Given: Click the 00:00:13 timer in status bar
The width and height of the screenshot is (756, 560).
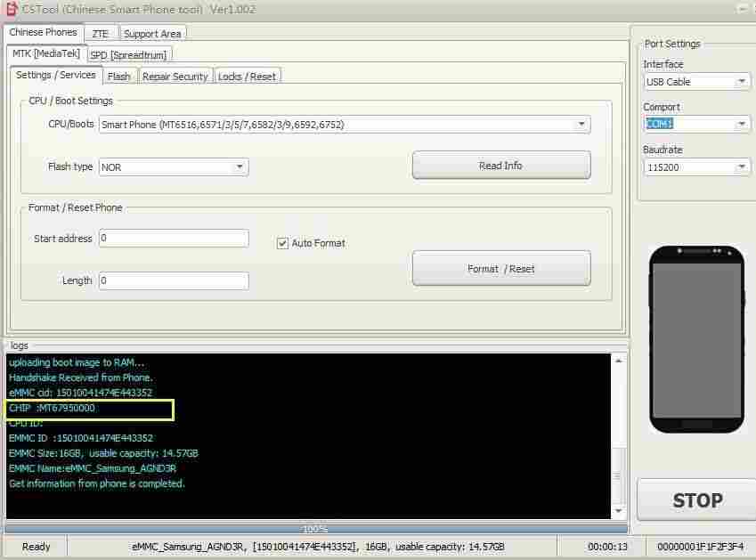Looking at the screenshot, I should pyautogui.click(x=607, y=547).
